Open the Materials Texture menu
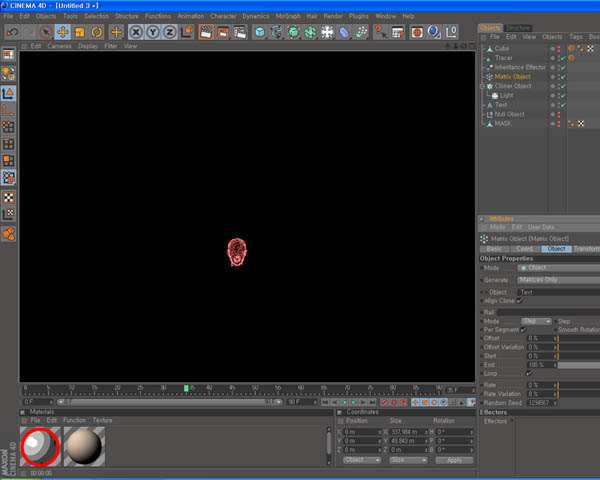 pyautogui.click(x=102, y=420)
